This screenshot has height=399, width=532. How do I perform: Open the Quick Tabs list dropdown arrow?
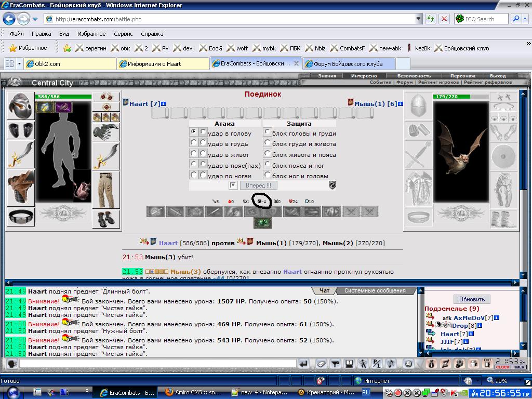tap(19, 63)
